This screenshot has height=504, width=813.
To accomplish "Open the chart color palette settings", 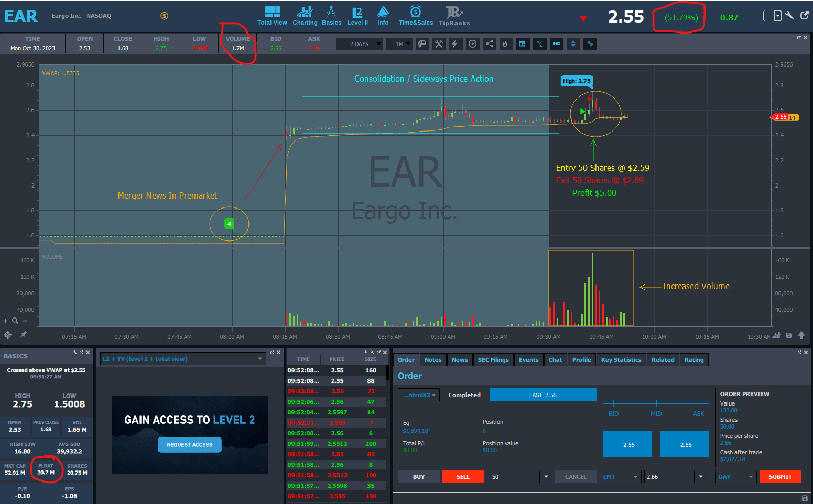I will tap(422, 44).
